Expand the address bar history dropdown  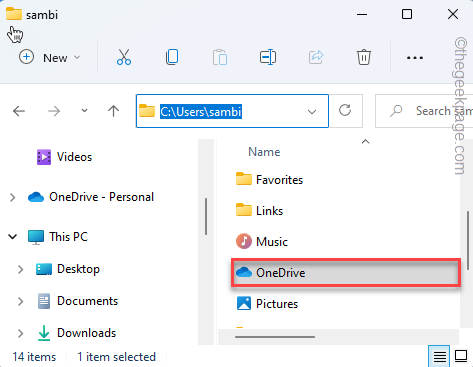(x=312, y=112)
